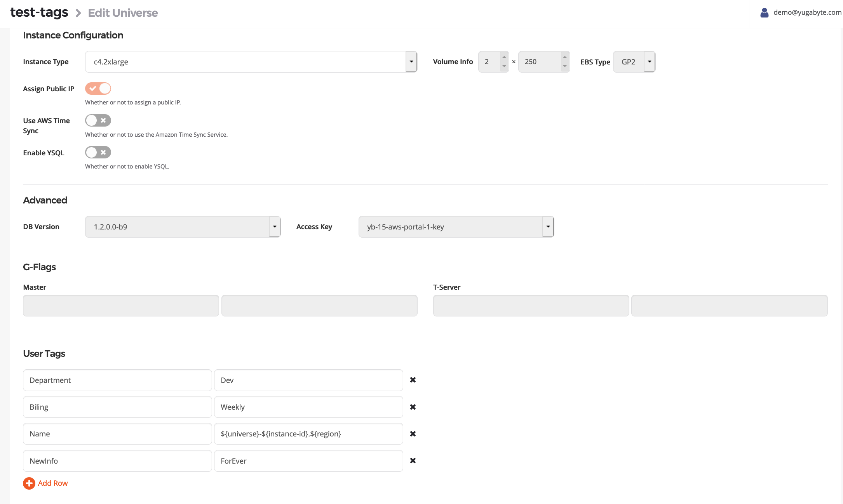Open demo@yugabyte.com account menu
This screenshot has height=504, width=843.
pos(807,12)
